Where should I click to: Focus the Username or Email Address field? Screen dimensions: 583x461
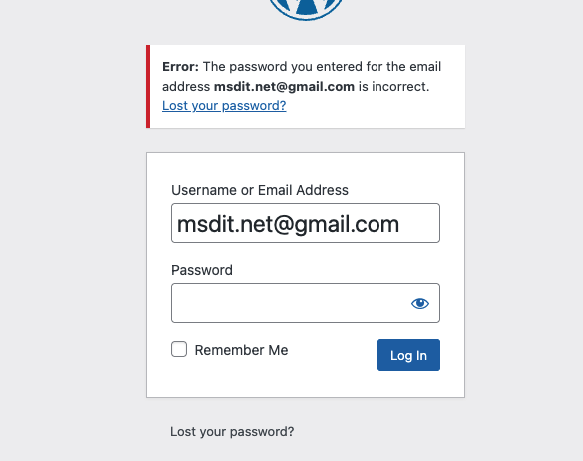(305, 223)
